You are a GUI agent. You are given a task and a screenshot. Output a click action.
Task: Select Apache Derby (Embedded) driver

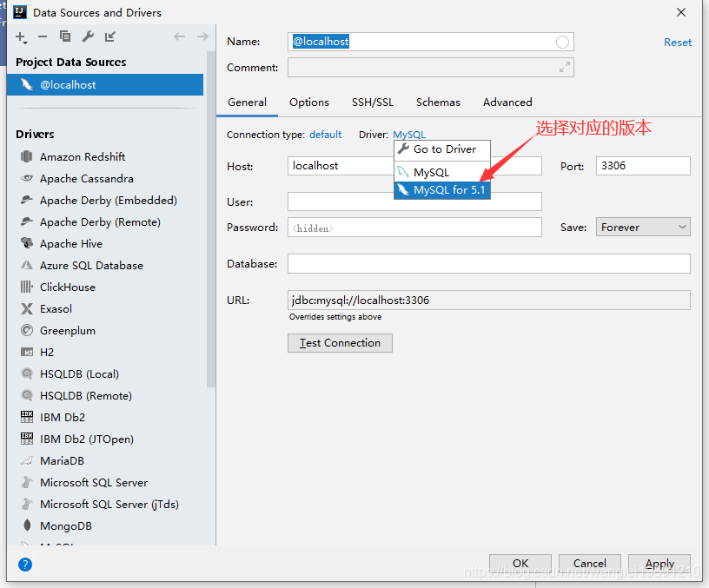[x=108, y=201]
